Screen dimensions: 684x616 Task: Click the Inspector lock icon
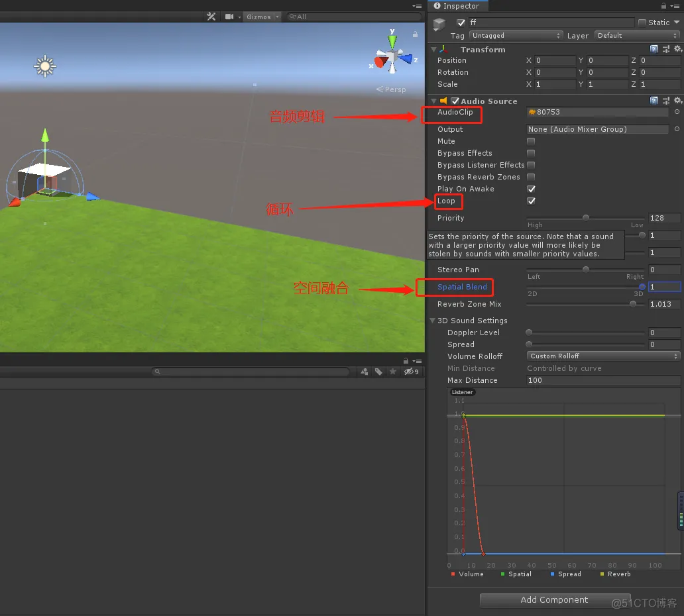[x=663, y=6]
